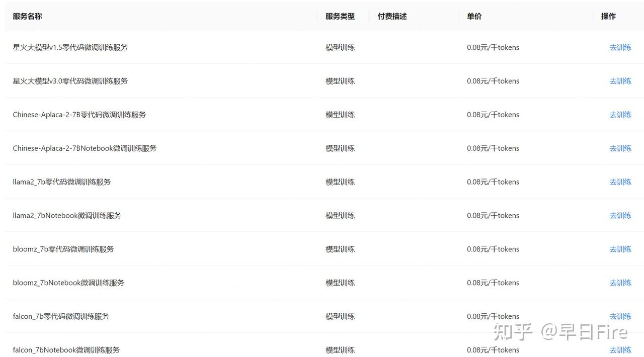Select service name llama2_7bNotebook微调训练服务
644x357 pixels.
67,216
